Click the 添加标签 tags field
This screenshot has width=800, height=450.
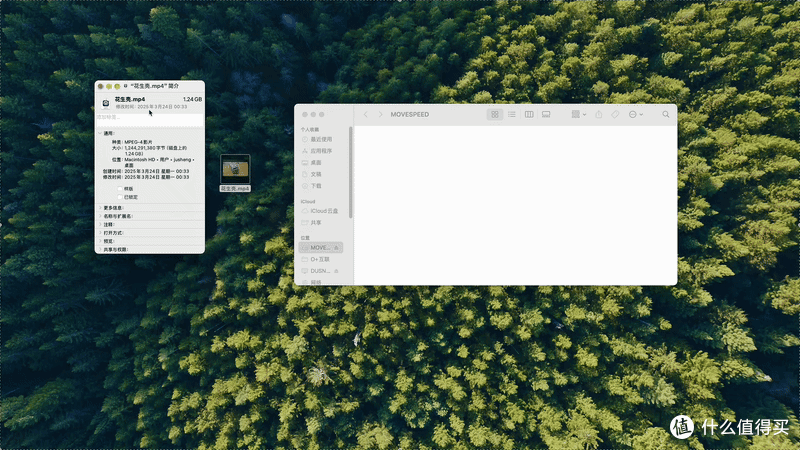149,118
